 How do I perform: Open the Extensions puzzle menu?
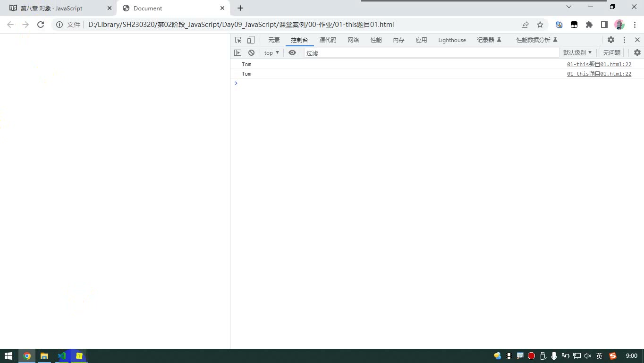(589, 25)
